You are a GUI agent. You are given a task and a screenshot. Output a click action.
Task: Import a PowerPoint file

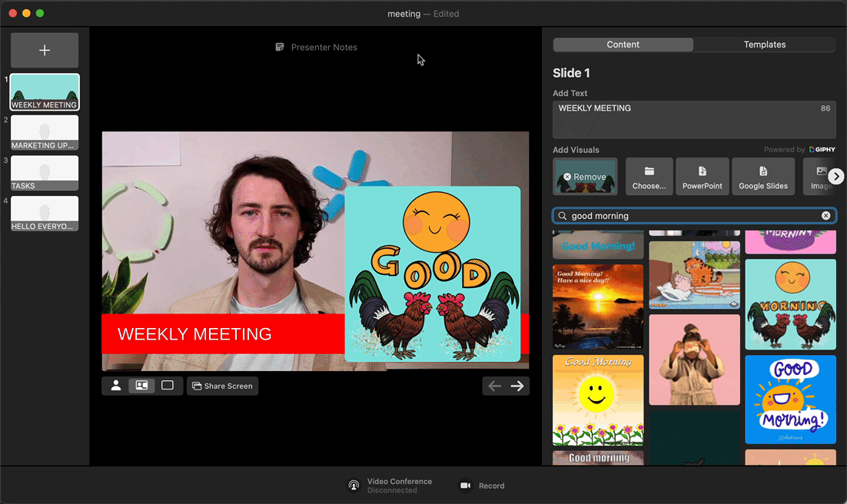(703, 177)
